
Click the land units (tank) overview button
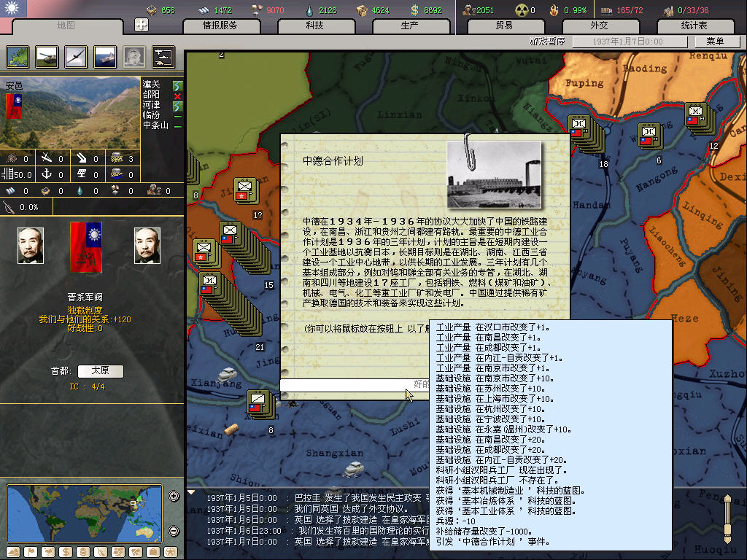coord(47,56)
